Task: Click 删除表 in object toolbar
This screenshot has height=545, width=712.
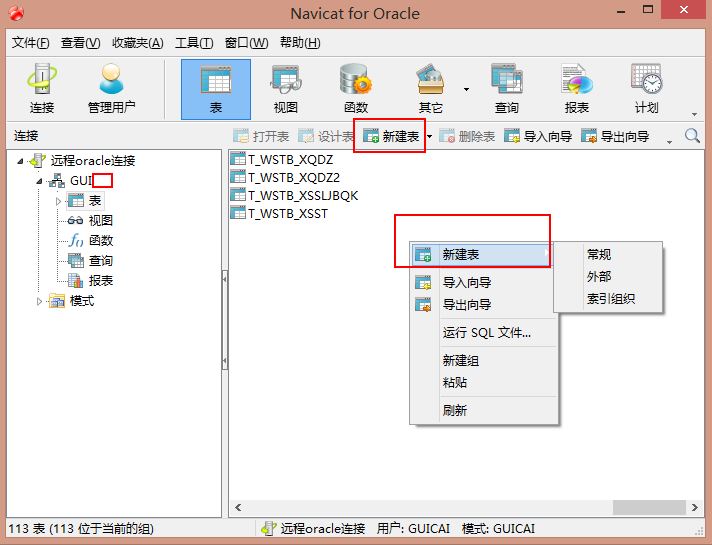Action: (x=467, y=136)
